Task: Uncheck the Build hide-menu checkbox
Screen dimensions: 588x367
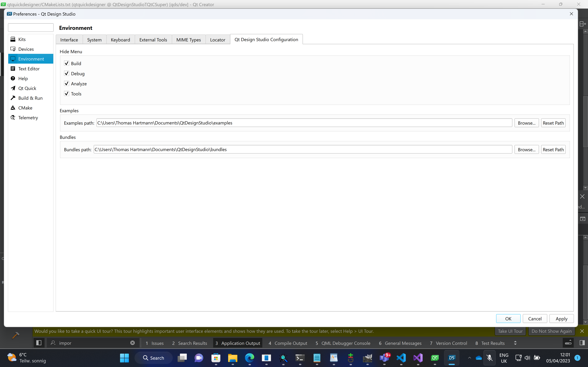Action: tap(67, 63)
